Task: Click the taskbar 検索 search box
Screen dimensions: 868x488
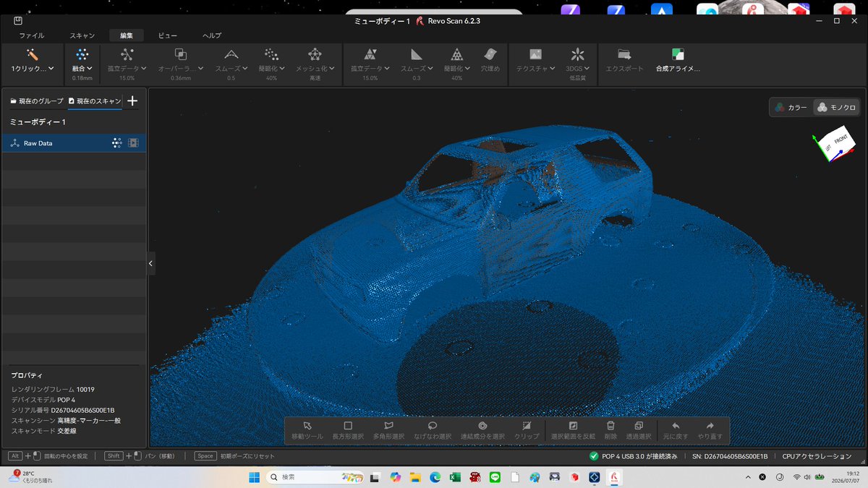Action: pyautogui.click(x=315, y=477)
